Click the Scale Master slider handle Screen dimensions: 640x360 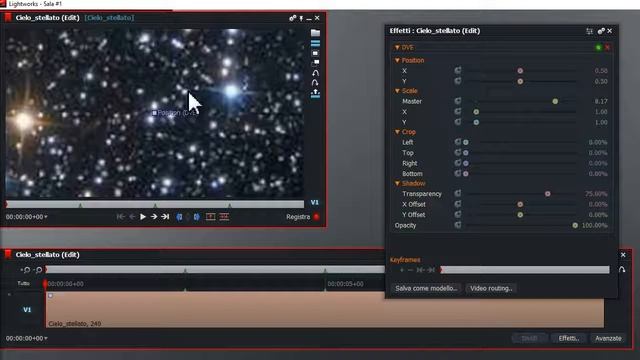point(555,101)
